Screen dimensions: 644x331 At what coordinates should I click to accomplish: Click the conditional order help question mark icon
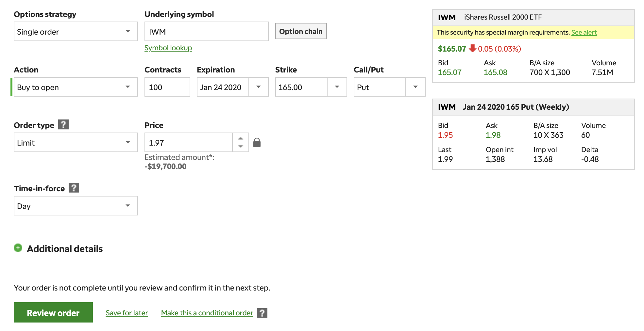[x=262, y=313]
